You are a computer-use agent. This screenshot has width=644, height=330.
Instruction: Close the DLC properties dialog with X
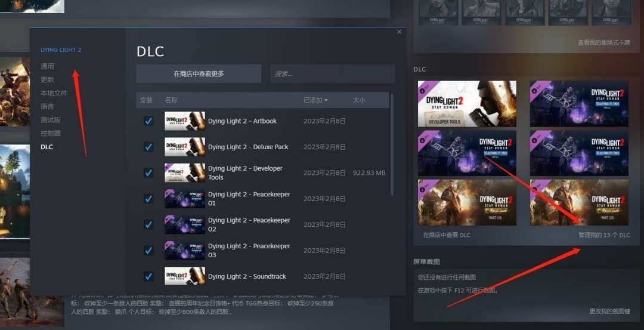tap(399, 32)
